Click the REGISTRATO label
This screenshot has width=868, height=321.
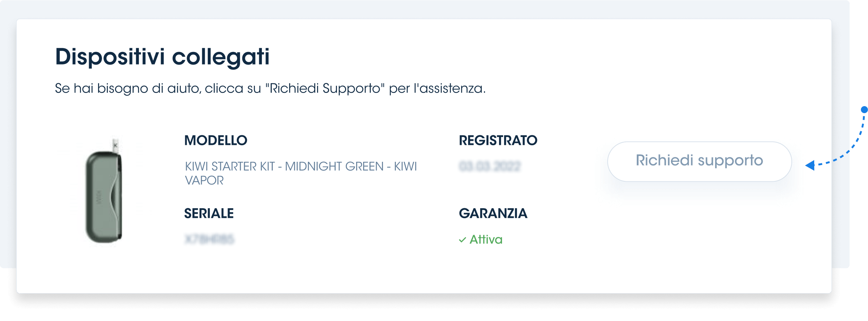[498, 140]
